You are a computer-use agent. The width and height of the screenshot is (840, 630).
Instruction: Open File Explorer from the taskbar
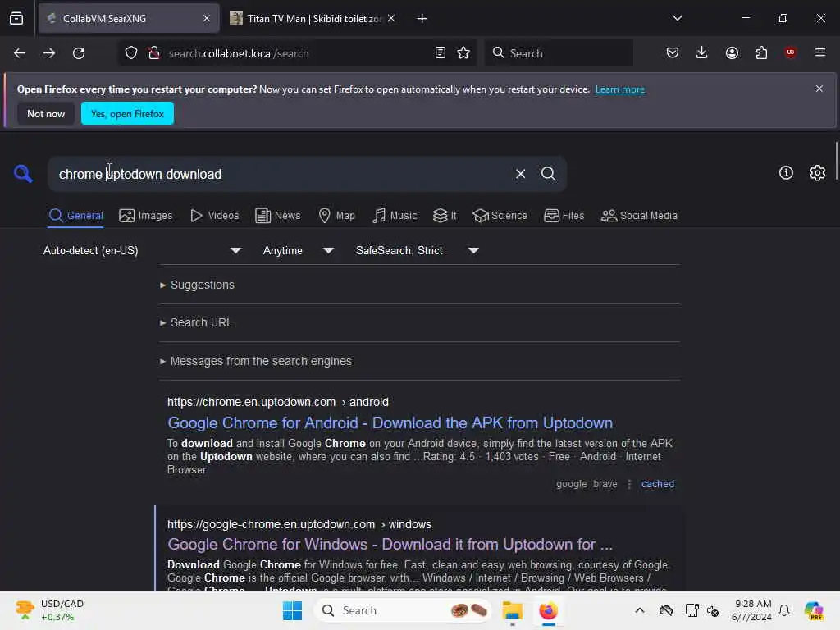(x=512, y=610)
